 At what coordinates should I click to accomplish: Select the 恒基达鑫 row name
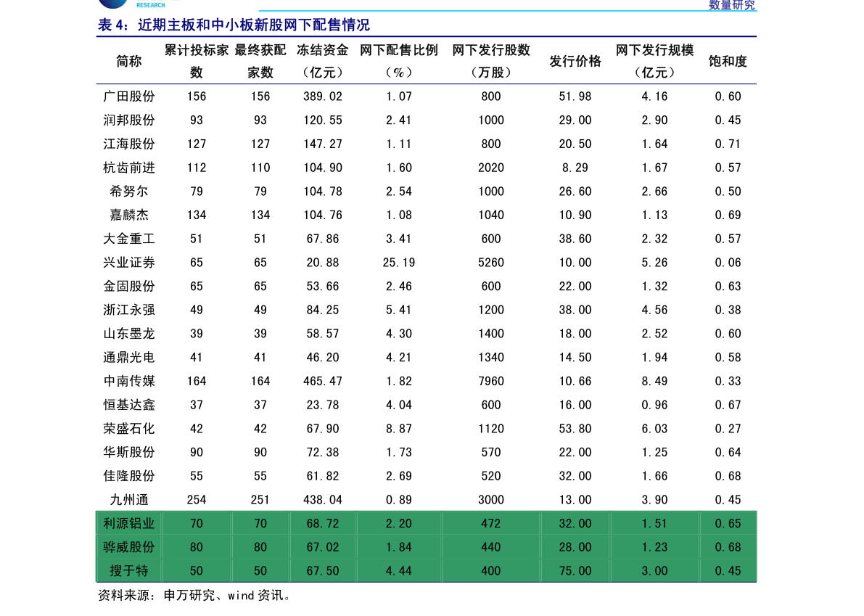tap(129, 404)
